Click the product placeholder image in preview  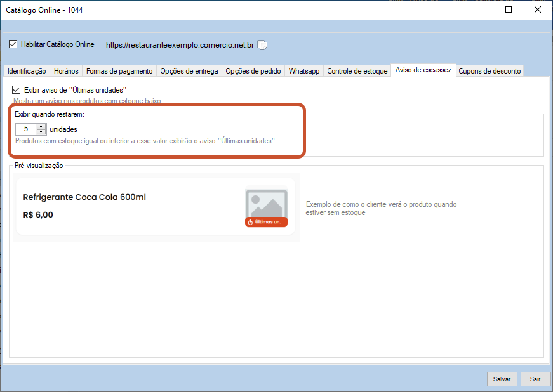[x=266, y=203]
